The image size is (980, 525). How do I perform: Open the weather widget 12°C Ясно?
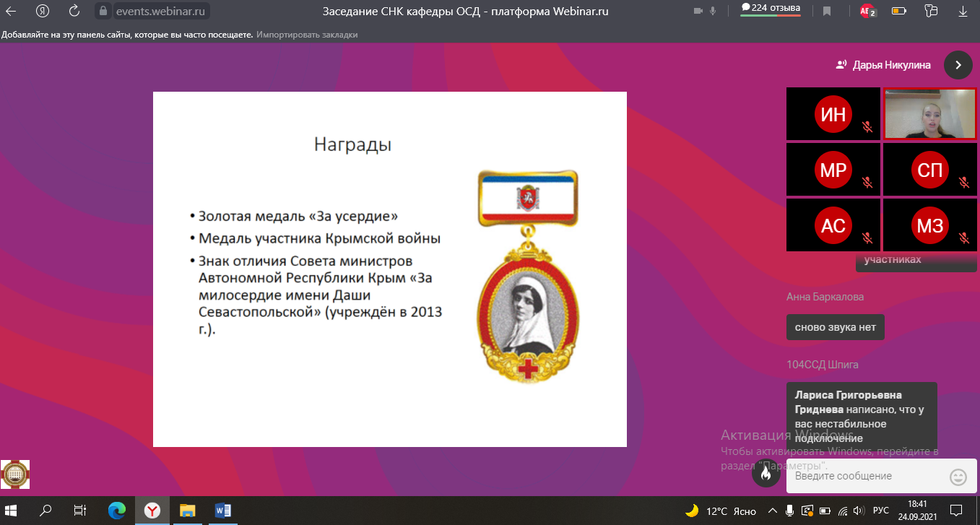(x=720, y=511)
